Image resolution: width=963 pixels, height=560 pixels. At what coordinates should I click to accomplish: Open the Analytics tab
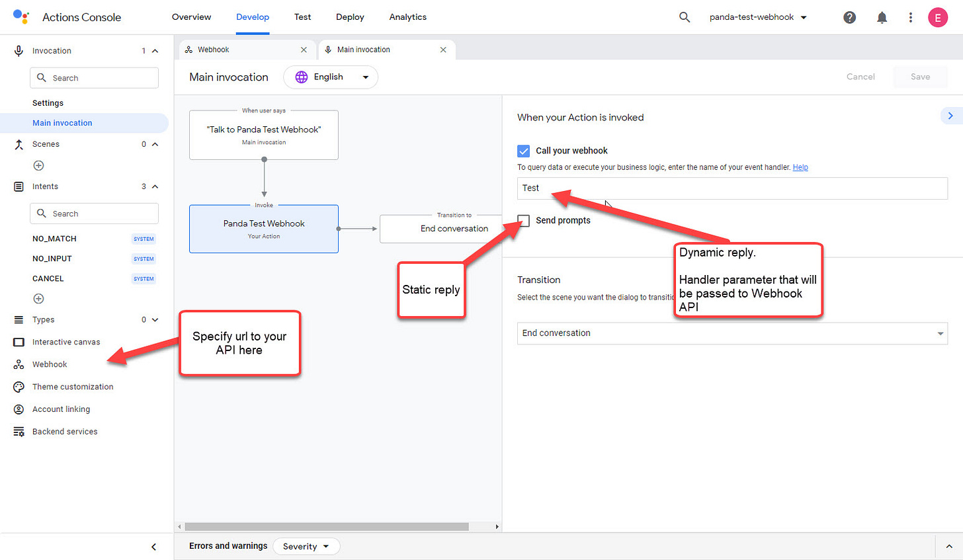[408, 17]
